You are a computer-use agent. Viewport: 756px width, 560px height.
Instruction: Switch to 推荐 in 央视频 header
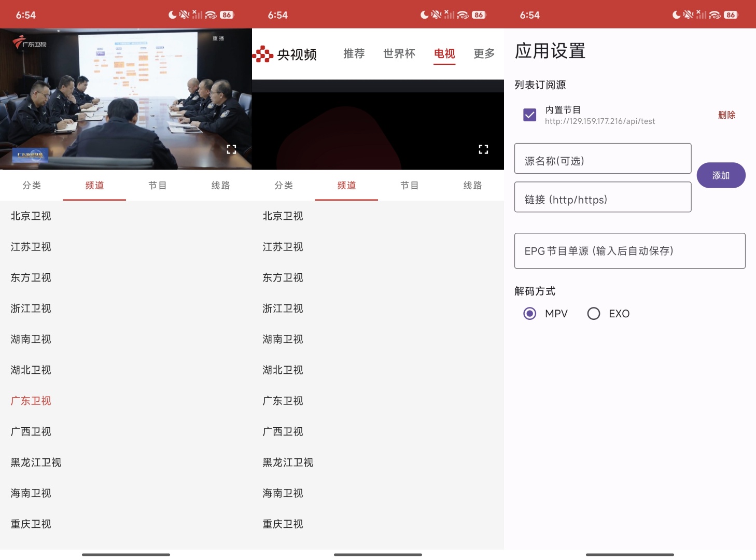click(354, 53)
